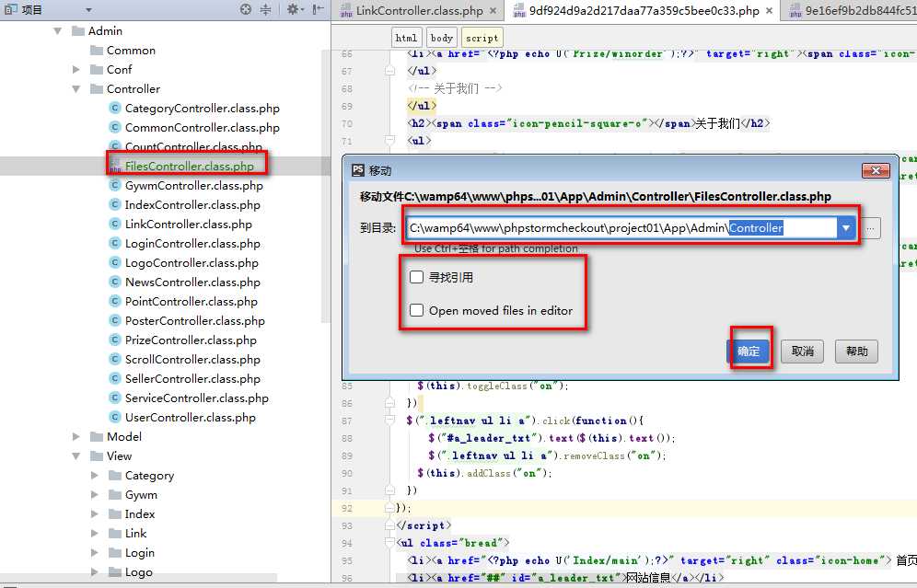Screen dimensions: 917x588
Task: Open UserController.class.php file
Action: pos(182,417)
